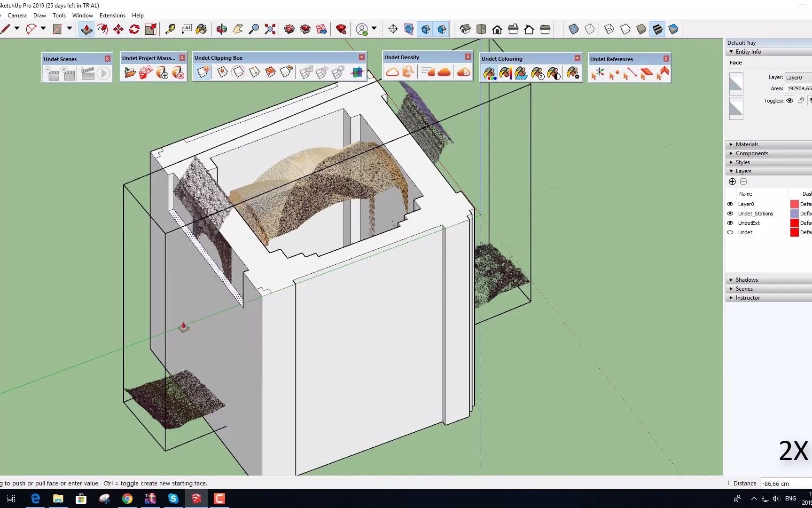Viewport: 812px width, 508px height.
Task: Toggle entity visibility eye in Entity Info
Action: pos(789,101)
